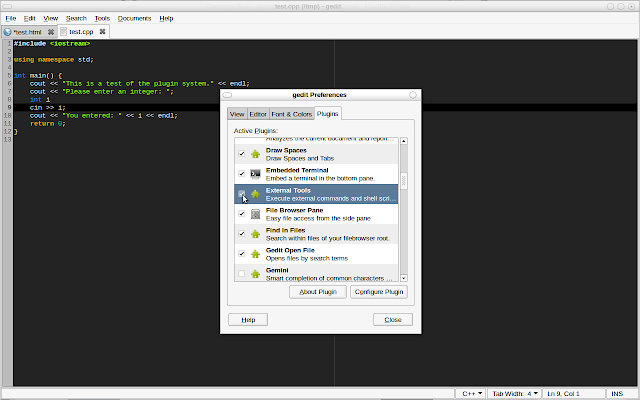Screen dimensions: 640x400
Task: Click the Gemini plugin puzzle icon
Action: click(256, 274)
